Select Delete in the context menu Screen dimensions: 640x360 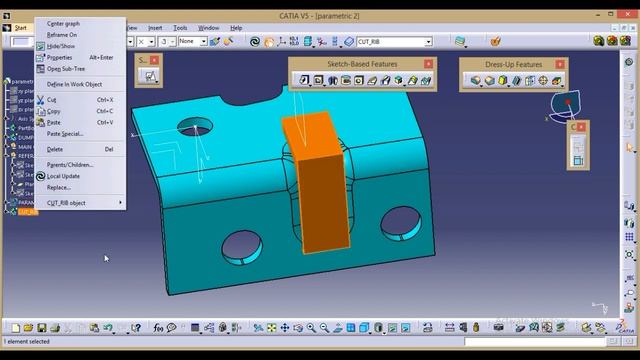[55, 149]
